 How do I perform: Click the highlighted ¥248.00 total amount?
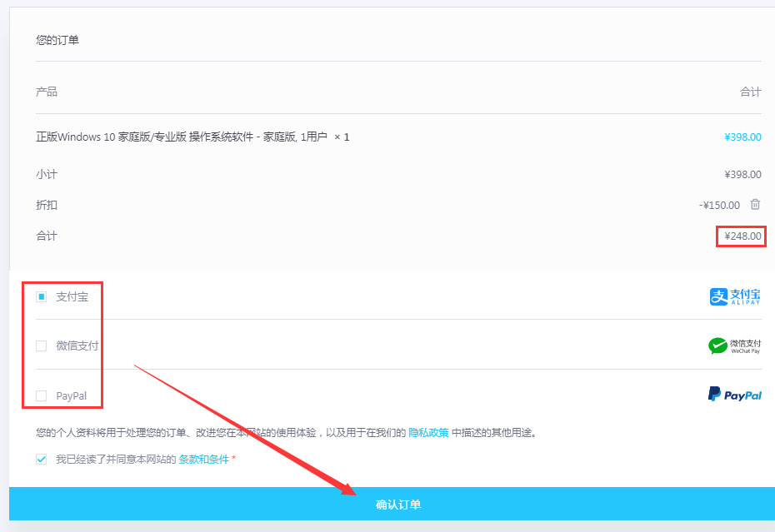pyautogui.click(x=741, y=236)
